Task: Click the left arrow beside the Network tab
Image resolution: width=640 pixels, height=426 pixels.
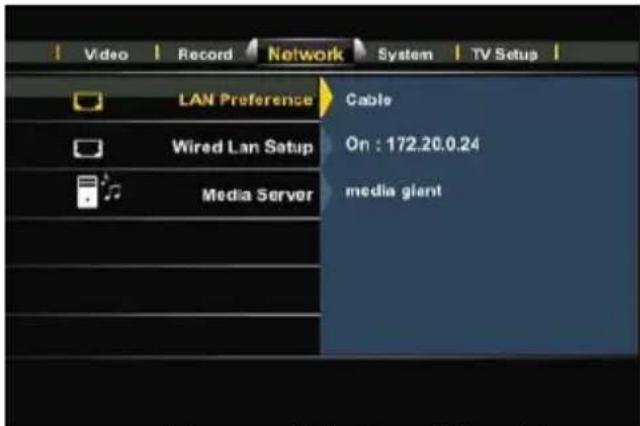Action: click(252, 52)
